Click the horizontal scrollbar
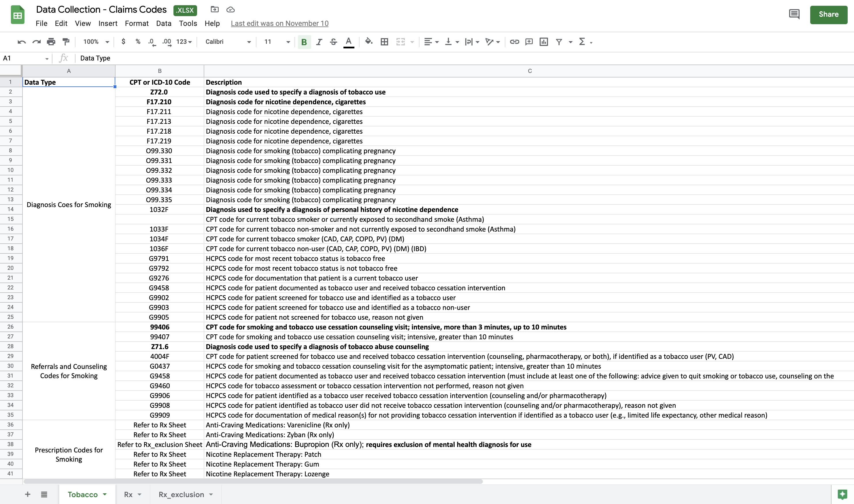The image size is (854, 504). point(253,481)
